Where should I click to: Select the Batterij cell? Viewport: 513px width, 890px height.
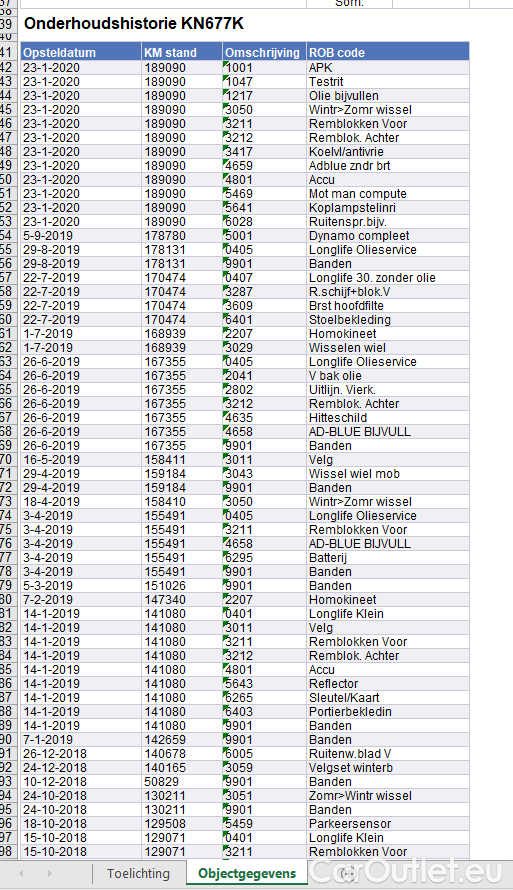click(388, 557)
